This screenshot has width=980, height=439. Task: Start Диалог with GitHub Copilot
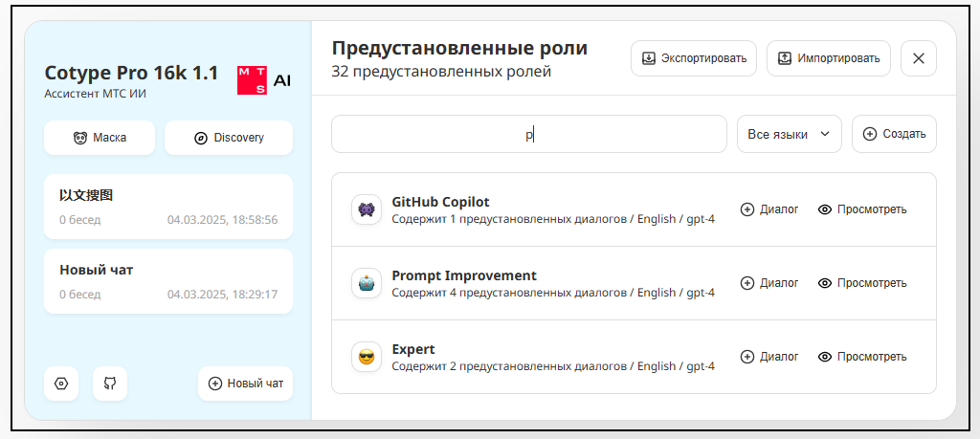[769, 209]
